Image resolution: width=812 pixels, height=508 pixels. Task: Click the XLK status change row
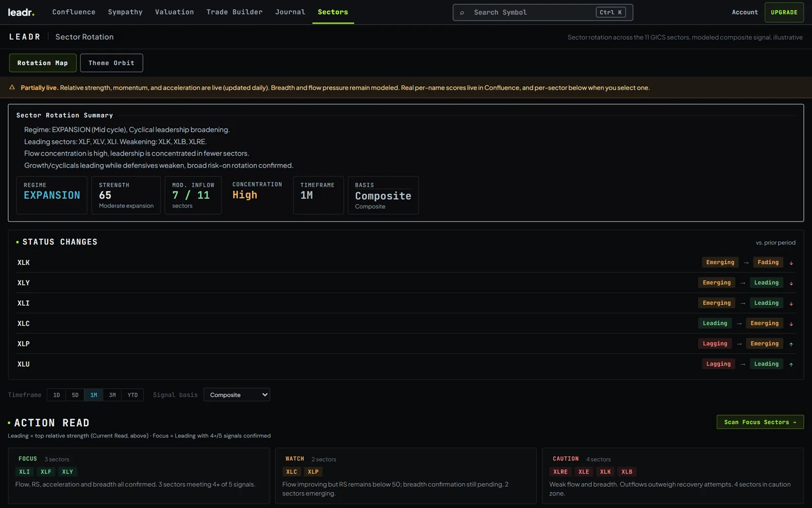pyautogui.click(x=406, y=263)
